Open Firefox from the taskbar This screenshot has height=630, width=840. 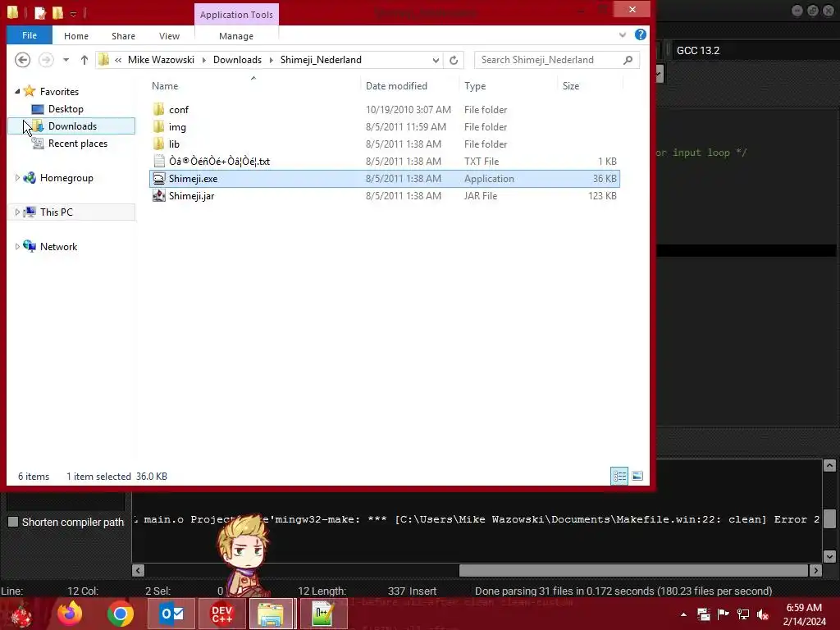click(70, 614)
